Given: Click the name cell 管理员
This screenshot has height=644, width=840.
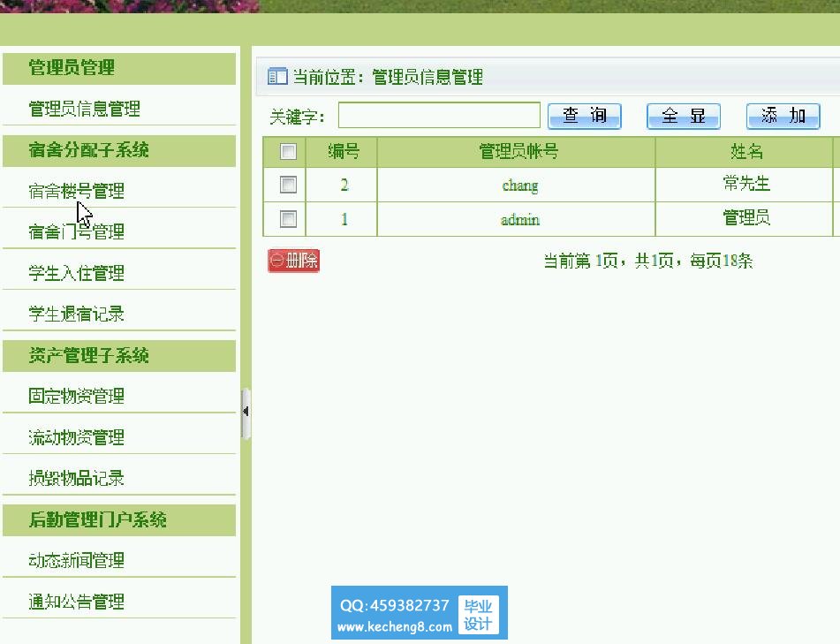Looking at the screenshot, I should (746, 217).
